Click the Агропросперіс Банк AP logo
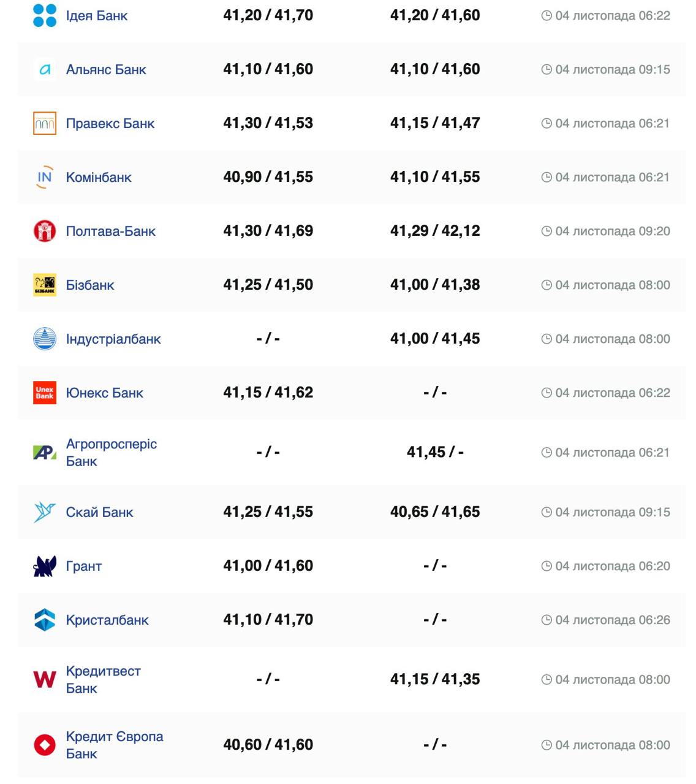Screen dimensions: 696x784 tap(45, 453)
